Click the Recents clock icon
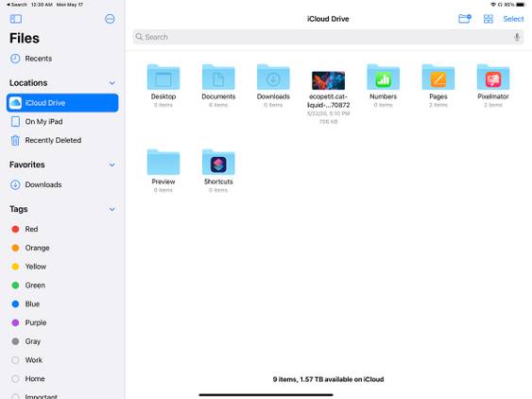Image resolution: width=532 pixels, height=399 pixels. pyautogui.click(x=15, y=59)
